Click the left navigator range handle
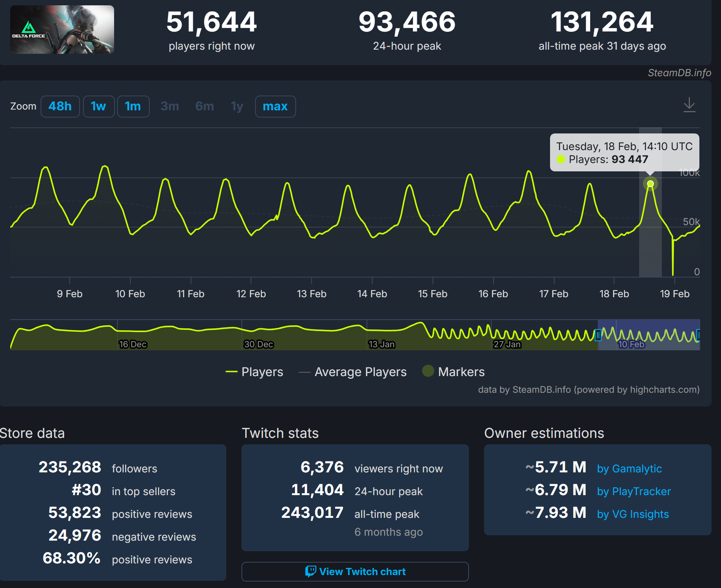The width and height of the screenshot is (721, 588). pos(598,335)
